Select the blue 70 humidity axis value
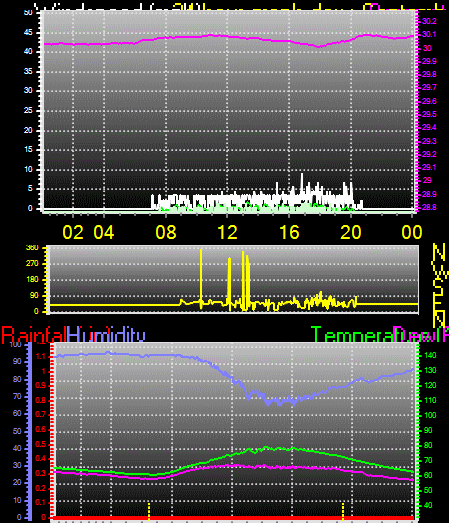The image size is (449, 523). point(17,397)
